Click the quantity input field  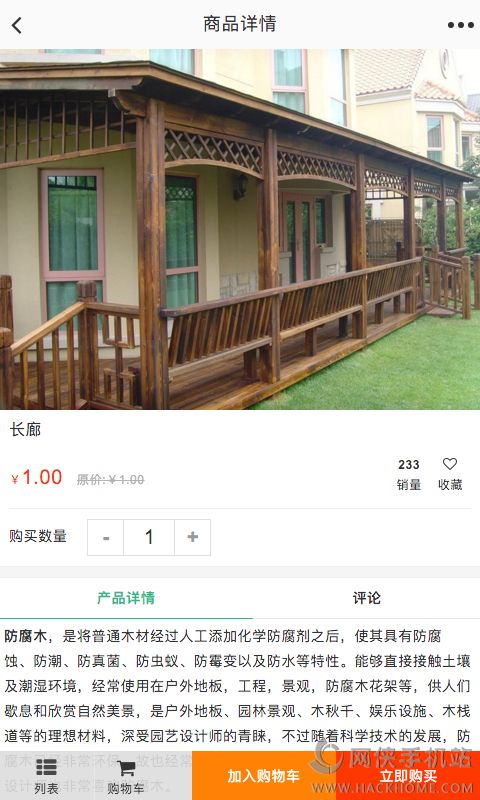click(149, 537)
